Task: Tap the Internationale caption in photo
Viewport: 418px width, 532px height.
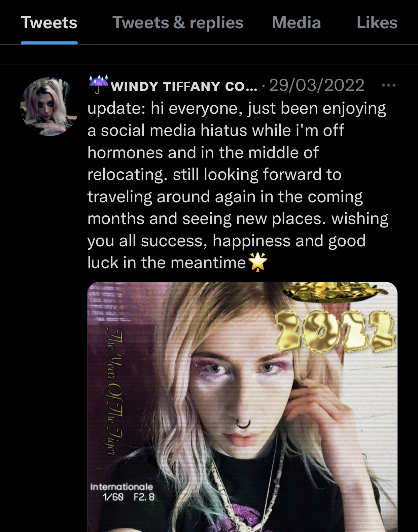Action: coord(121,487)
